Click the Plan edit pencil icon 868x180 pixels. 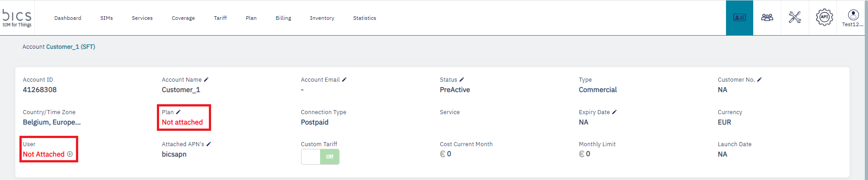pos(178,112)
